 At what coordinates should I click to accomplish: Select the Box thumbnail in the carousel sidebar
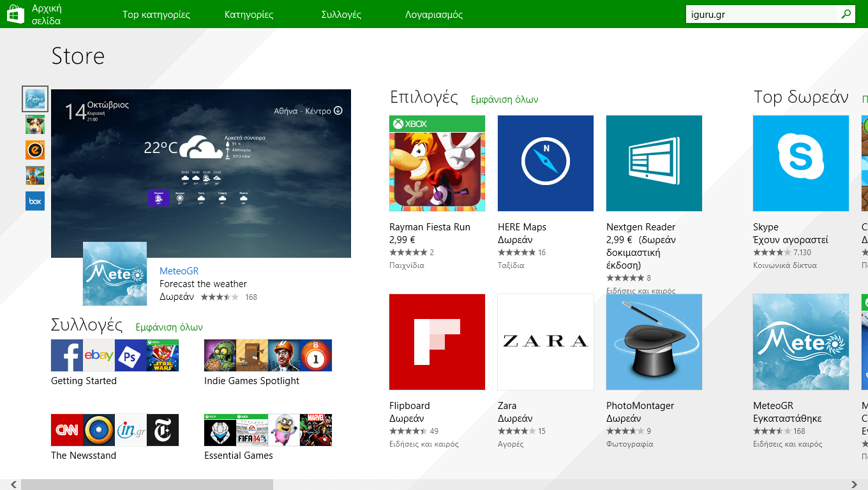pos(34,200)
